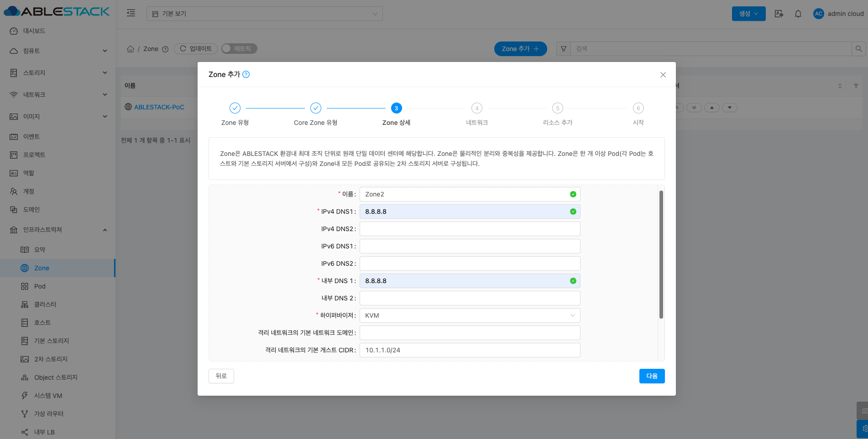Click the search filter funnel icon
This screenshot has width=868, height=439.
coord(564,49)
